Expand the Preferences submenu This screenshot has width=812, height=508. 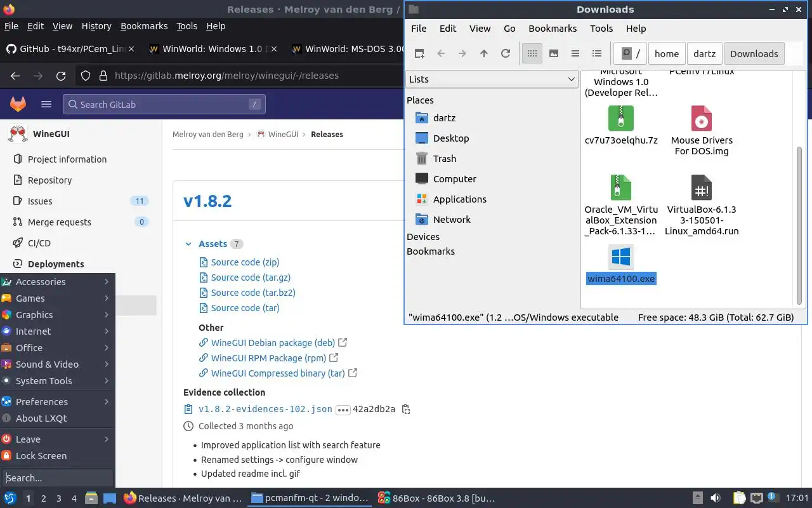pos(57,401)
